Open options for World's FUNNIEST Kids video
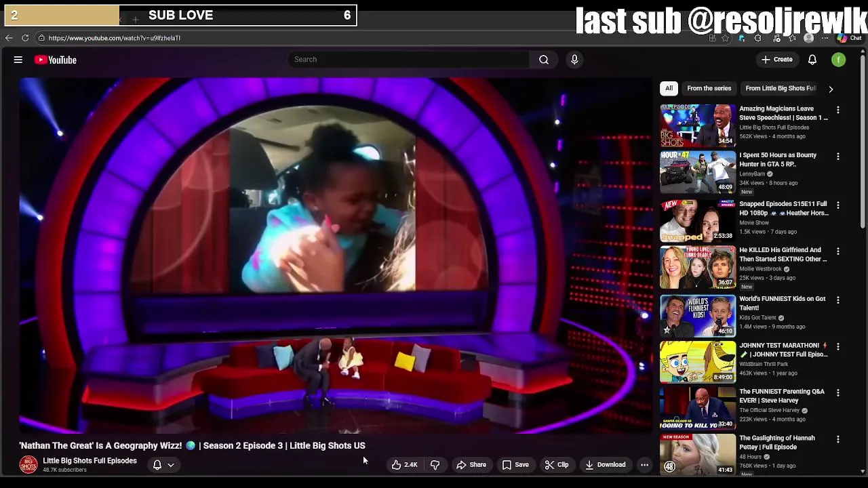Screen dimensions: 868x488 (838, 300)
